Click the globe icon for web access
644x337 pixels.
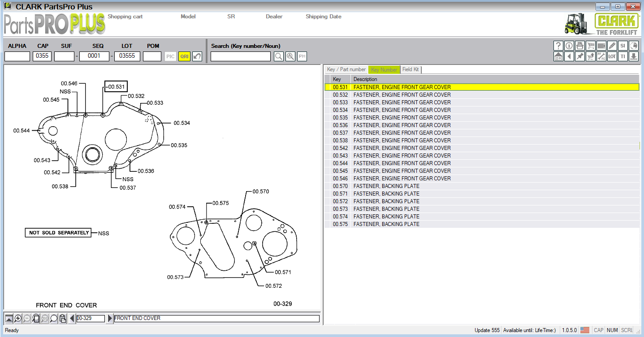tap(633, 46)
